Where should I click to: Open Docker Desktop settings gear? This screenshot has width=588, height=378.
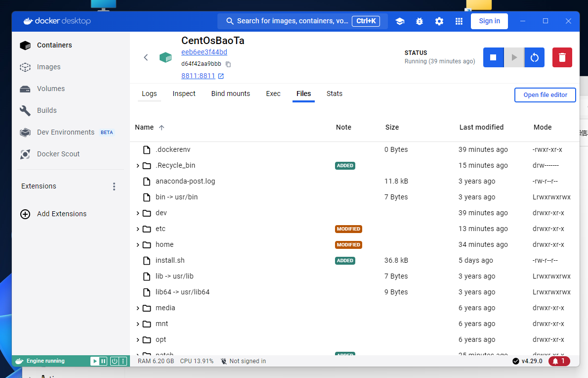(x=439, y=21)
